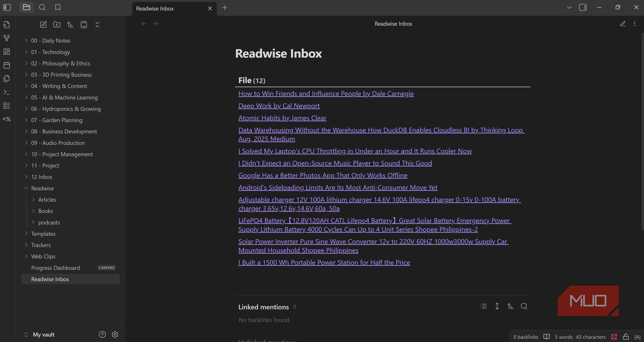Change file explorer sort order
644x342 pixels.
pos(70,25)
